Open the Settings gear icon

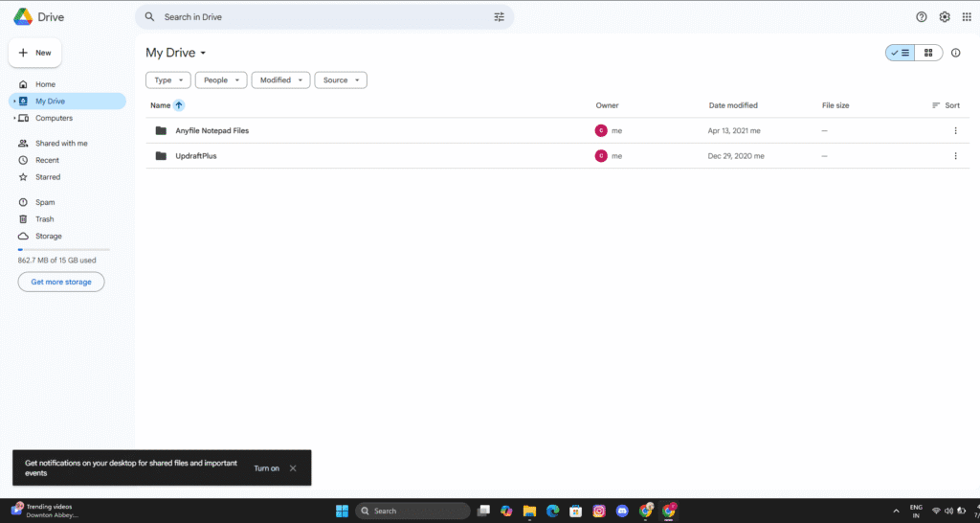click(945, 17)
